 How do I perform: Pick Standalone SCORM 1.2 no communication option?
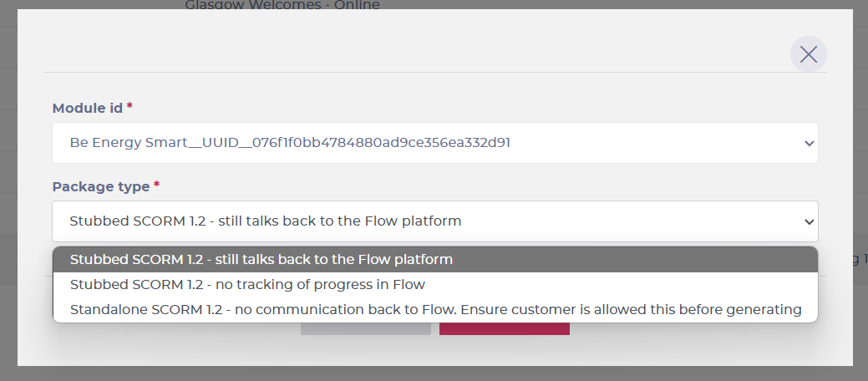[435, 309]
